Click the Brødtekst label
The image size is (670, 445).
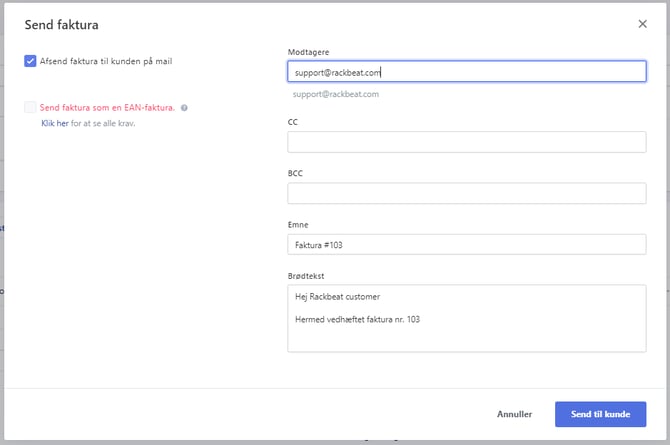pyautogui.click(x=306, y=276)
